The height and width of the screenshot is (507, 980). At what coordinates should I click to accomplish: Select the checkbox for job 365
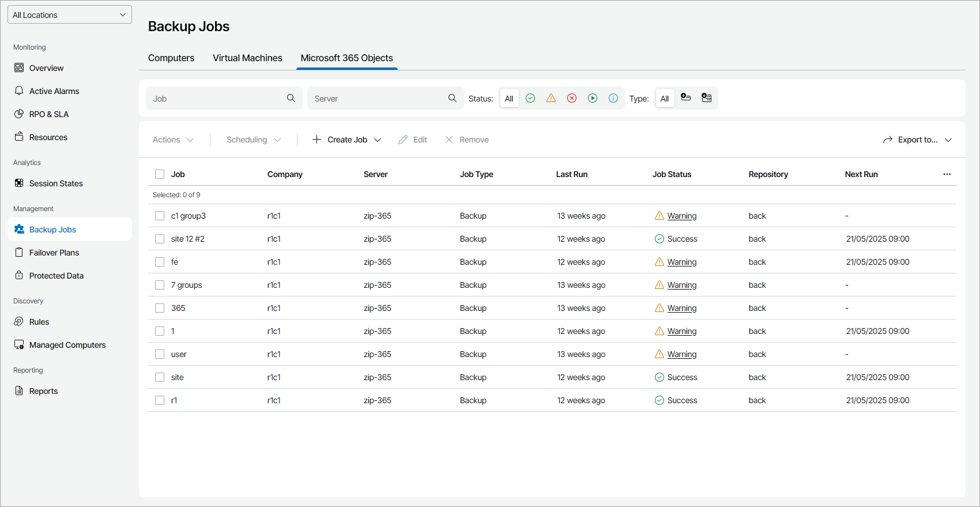pos(160,308)
